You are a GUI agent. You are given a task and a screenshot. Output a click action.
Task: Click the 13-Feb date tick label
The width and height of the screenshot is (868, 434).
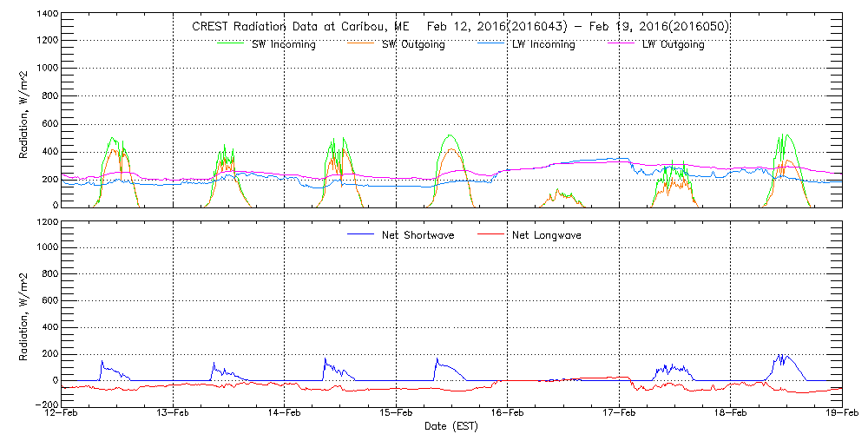[x=174, y=414]
